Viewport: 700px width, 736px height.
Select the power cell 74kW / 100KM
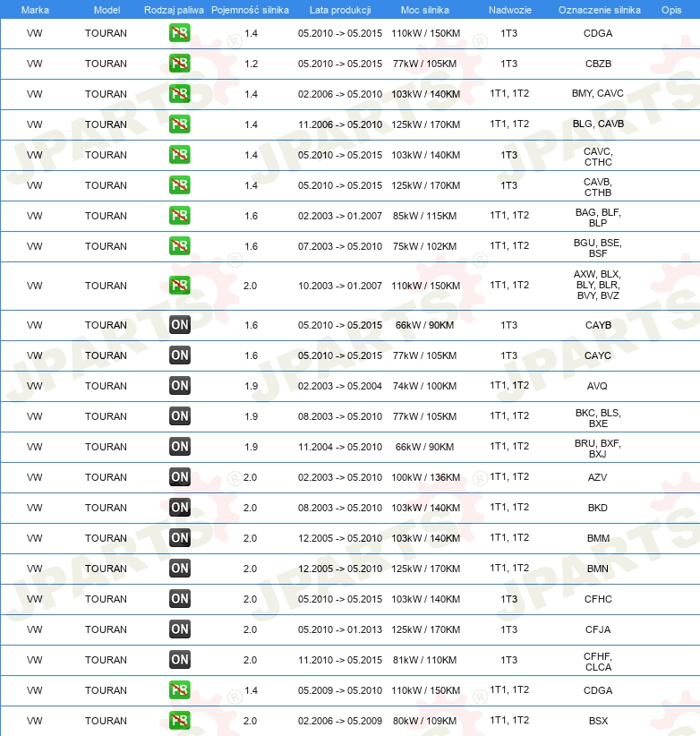click(425, 386)
